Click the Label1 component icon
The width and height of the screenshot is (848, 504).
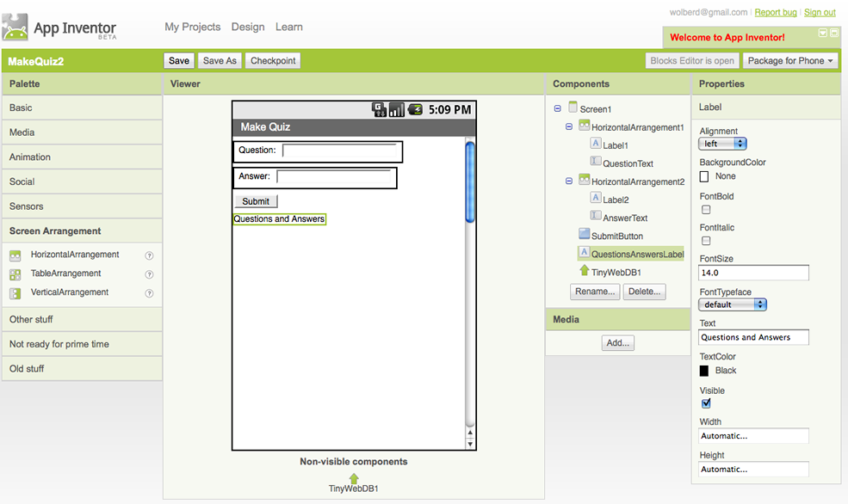(596, 143)
